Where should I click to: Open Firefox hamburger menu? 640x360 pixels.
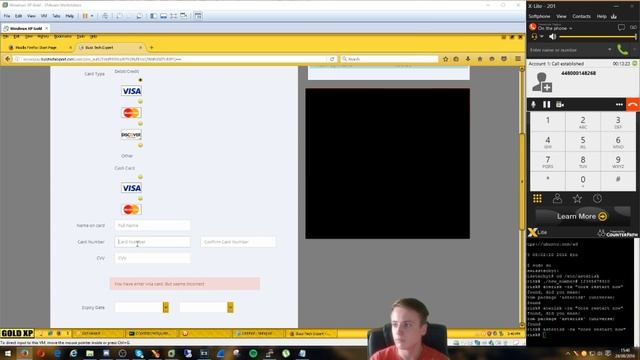518,59
